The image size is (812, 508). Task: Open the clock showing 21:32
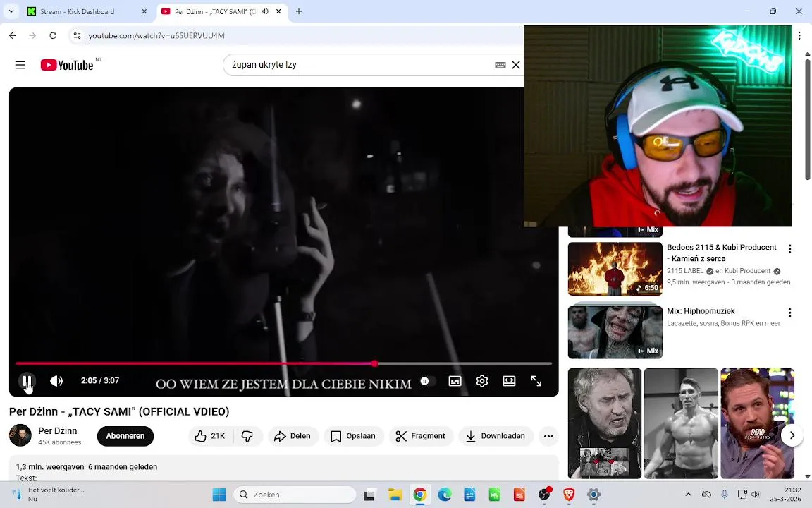(785, 495)
